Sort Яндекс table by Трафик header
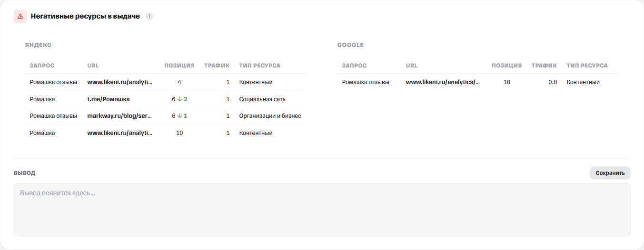The width and height of the screenshot is (644, 250). click(x=217, y=66)
